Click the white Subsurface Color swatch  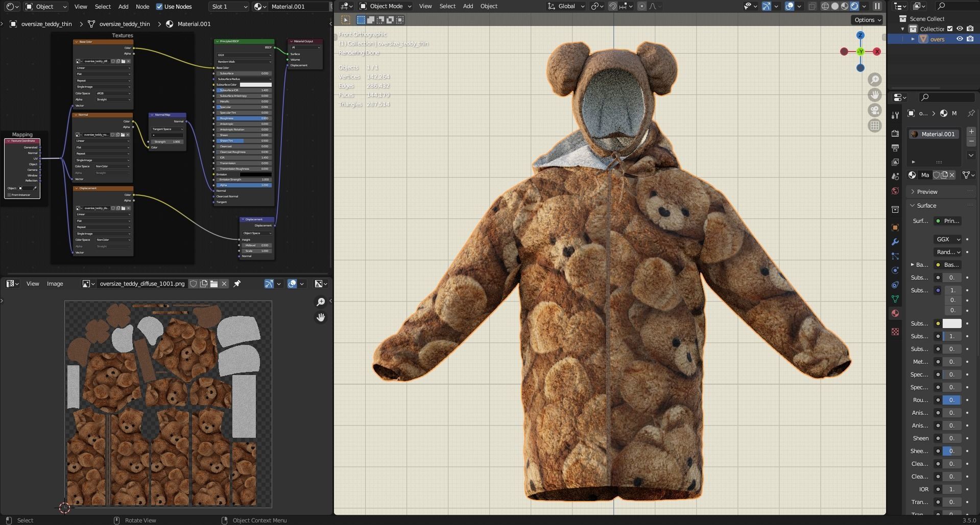[x=952, y=323]
